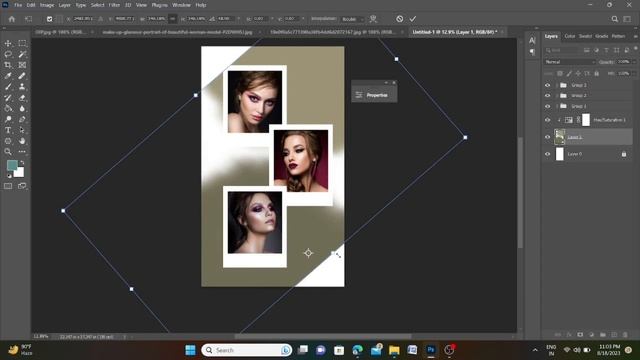640x360 pixels.
Task: Switch to the Swatches panel tab
Action: 585,36
